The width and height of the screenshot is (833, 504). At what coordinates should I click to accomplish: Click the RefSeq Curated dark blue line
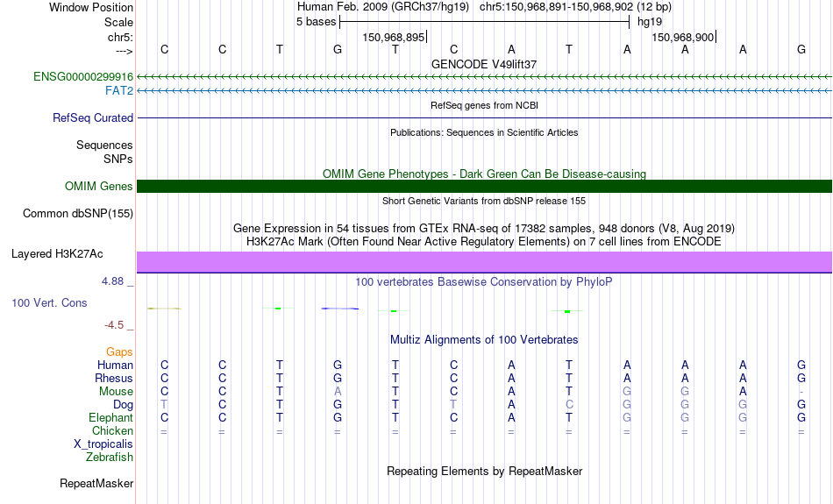[x=485, y=117]
